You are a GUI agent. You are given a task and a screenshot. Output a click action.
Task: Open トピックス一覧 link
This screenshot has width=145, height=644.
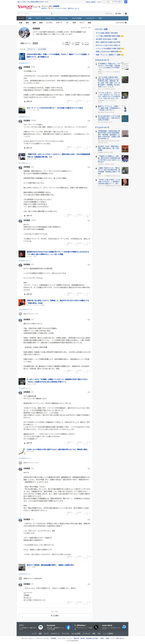click(121, 23)
